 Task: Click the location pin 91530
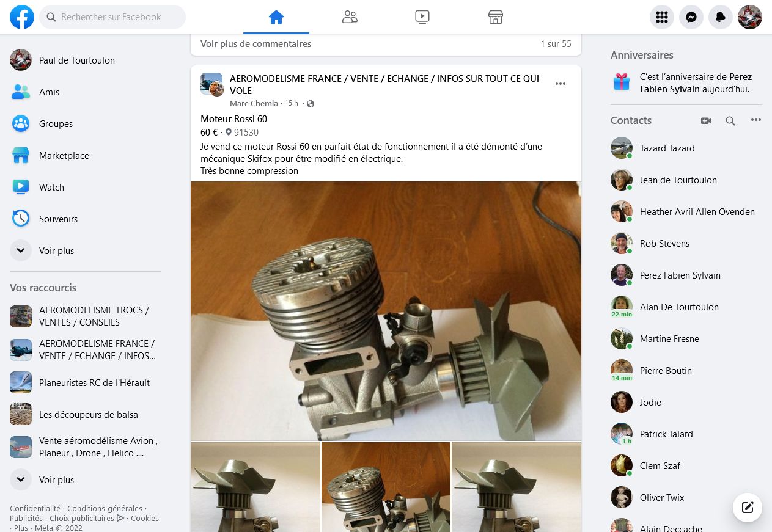click(x=242, y=132)
